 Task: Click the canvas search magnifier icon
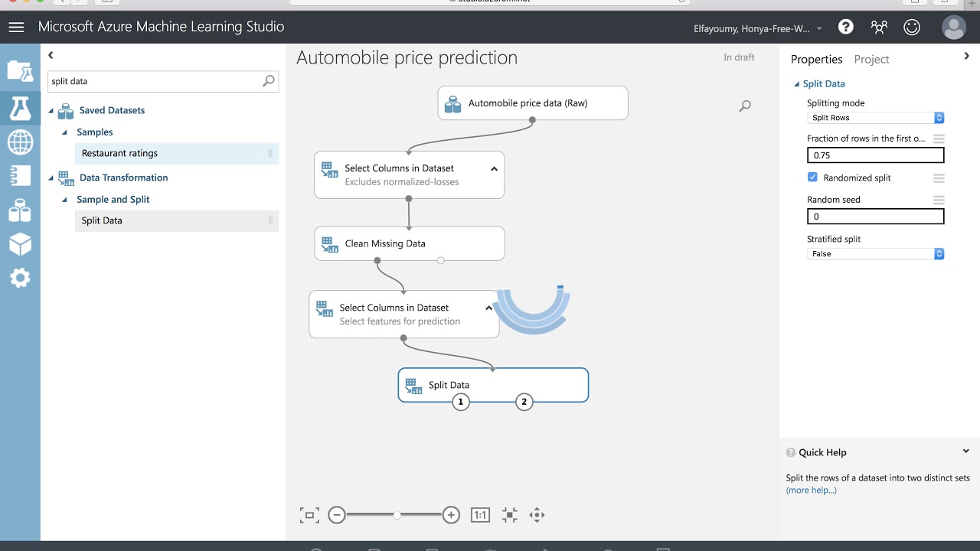pyautogui.click(x=745, y=106)
